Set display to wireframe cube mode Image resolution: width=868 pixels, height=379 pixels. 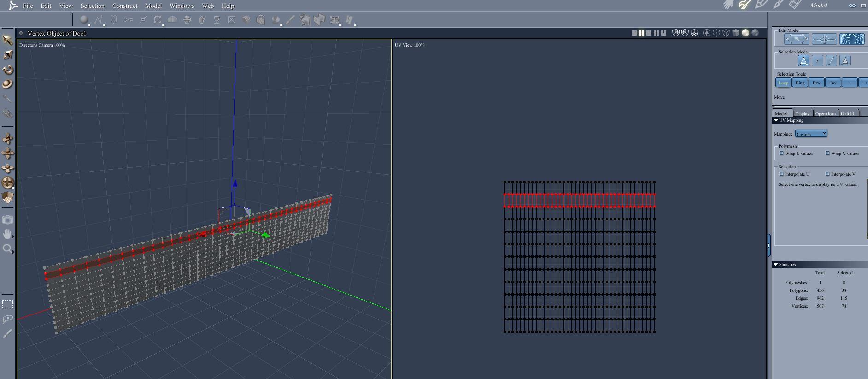pos(726,33)
